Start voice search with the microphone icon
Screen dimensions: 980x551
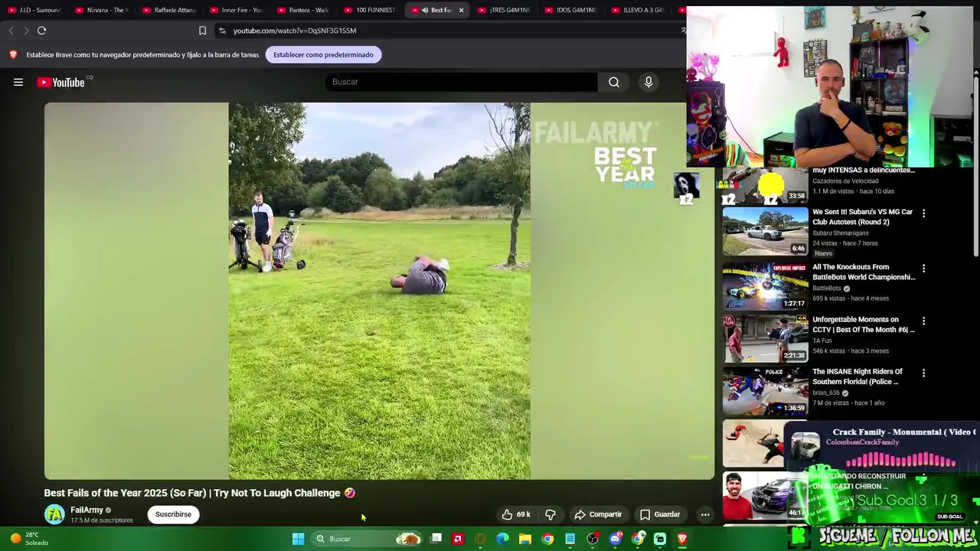point(648,82)
